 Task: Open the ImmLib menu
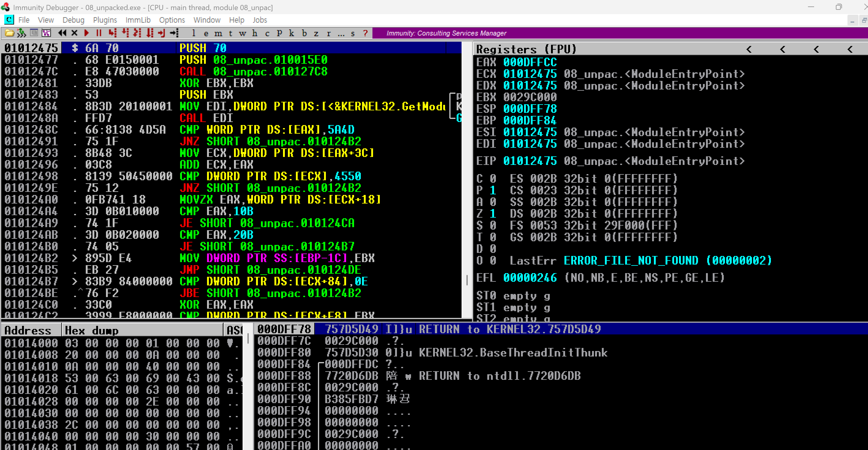pyautogui.click(x=138, y=20)
